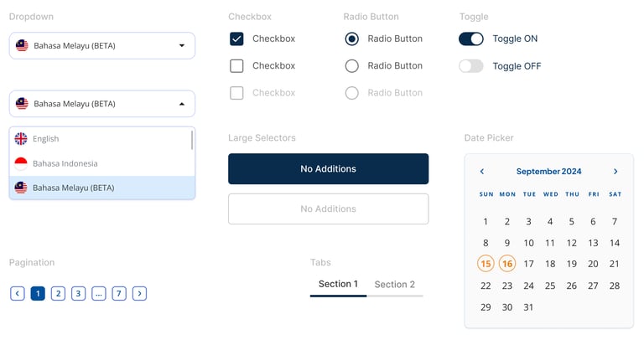Image resolution: width=644 pixels, height=340 pixels.
Task: Enable the Toggle OFF switch
Action: click(471, 66)
